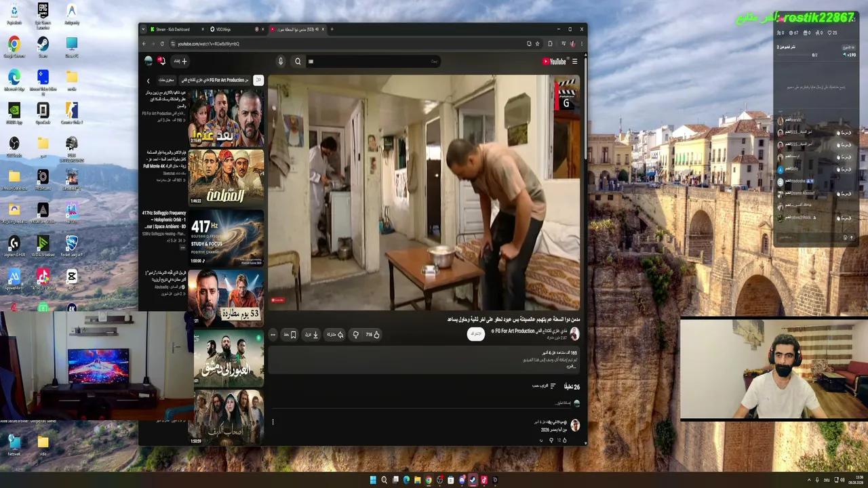The image size is (868, 488).
Task: Open taskbar search magnifier
Action: coord(384,480)
